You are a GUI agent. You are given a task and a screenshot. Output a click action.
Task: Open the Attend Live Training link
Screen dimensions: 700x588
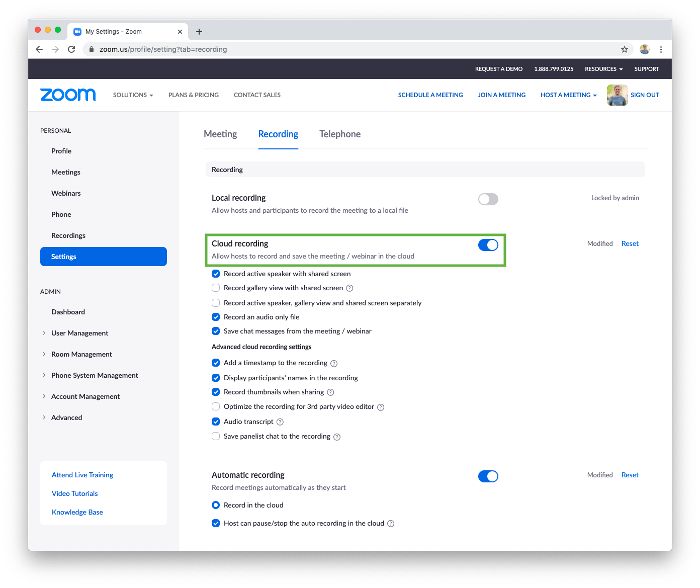pyautogui.click(x=82, y=475)
